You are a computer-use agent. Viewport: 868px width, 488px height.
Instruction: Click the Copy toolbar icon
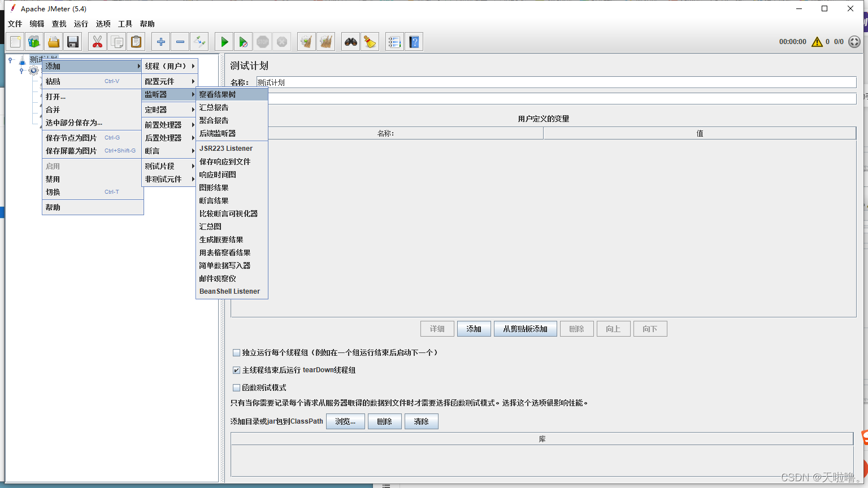click(117, 42)
